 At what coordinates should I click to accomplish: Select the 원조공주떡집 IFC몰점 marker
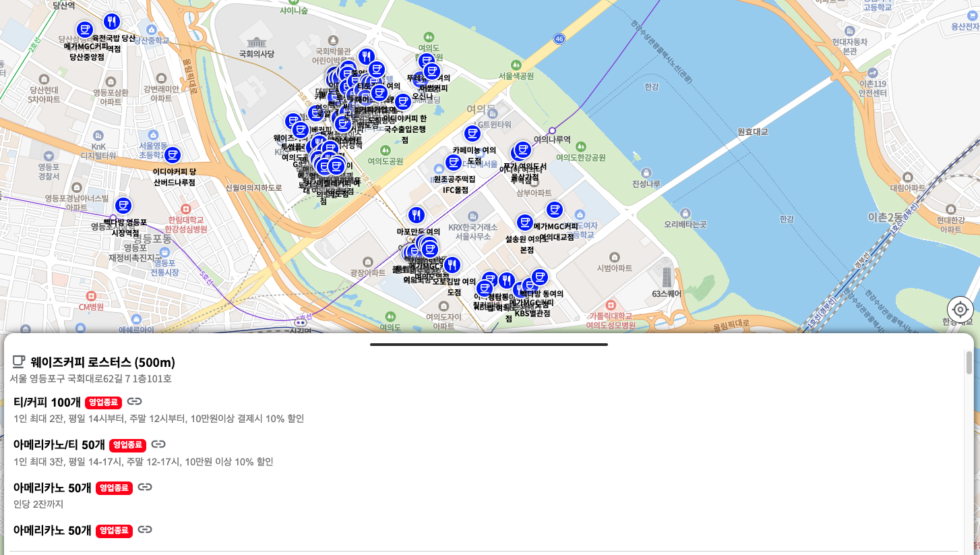(x=454, y=163)
